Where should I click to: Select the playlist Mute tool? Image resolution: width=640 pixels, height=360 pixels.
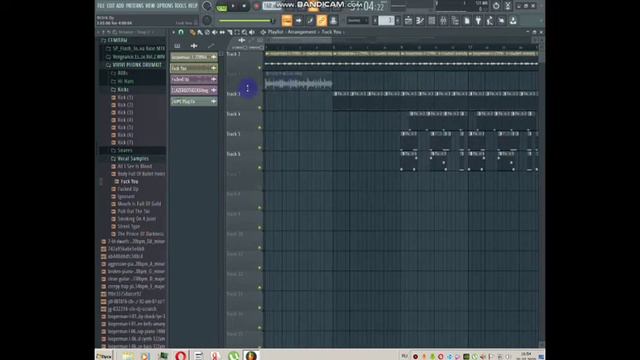click(215, 32)
